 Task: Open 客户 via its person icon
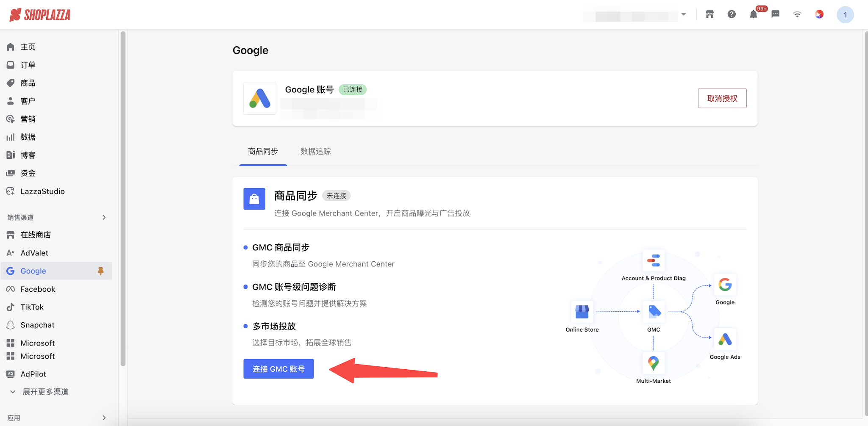point(11,101)
